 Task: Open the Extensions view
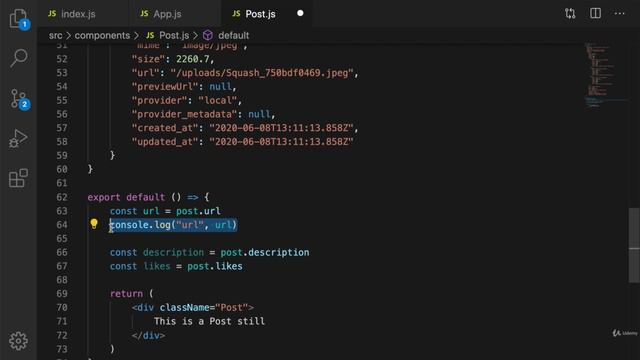(18, 178)
